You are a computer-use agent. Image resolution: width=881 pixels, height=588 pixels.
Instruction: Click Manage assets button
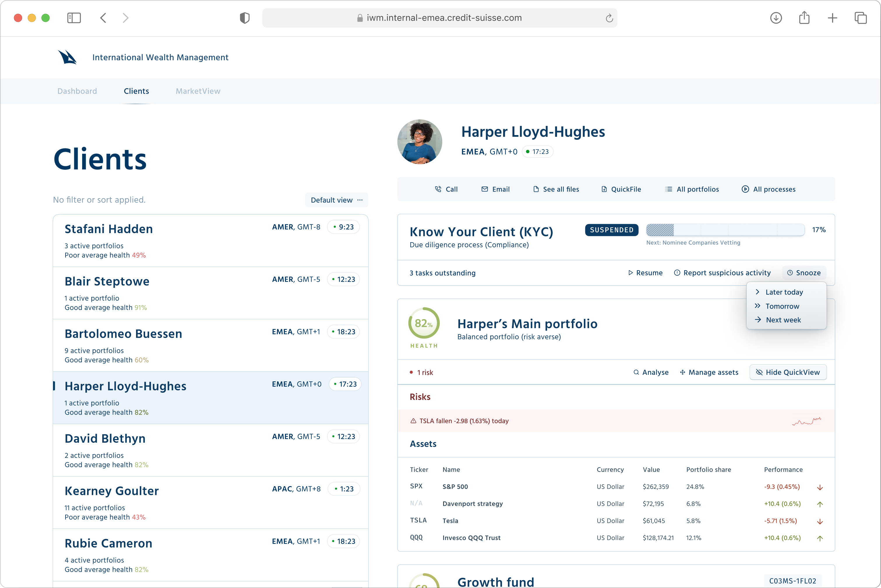[x=709, y=372]
